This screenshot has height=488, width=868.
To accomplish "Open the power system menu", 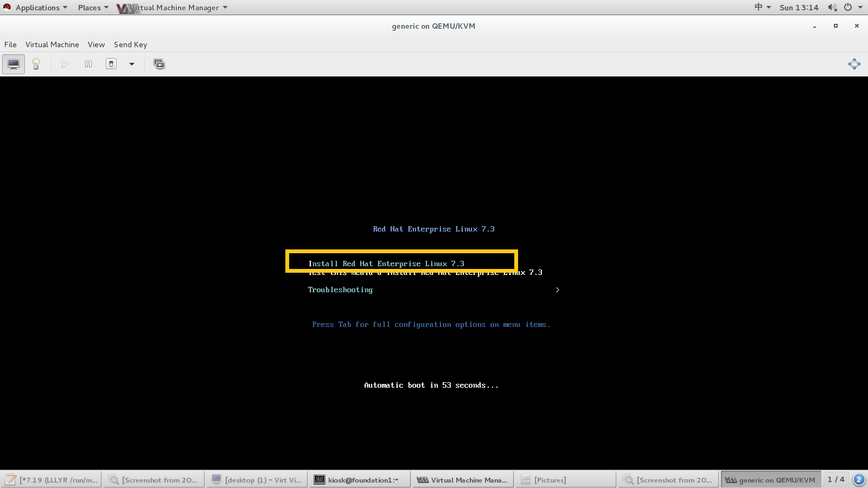I will 852,8.
